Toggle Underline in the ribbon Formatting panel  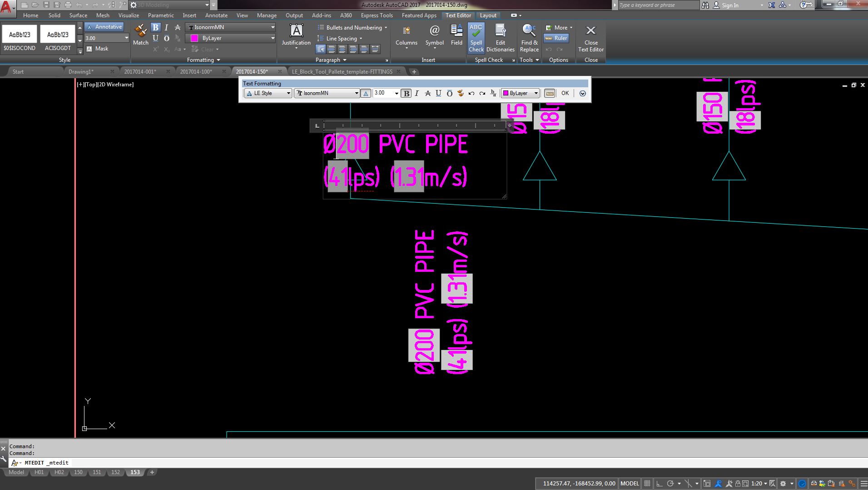tap(155, 38)
